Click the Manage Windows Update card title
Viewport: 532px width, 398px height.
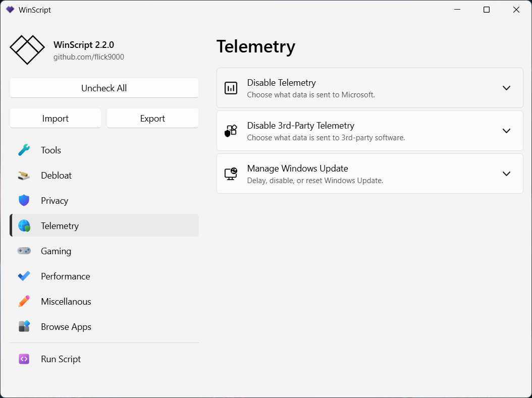coord(297,168)
